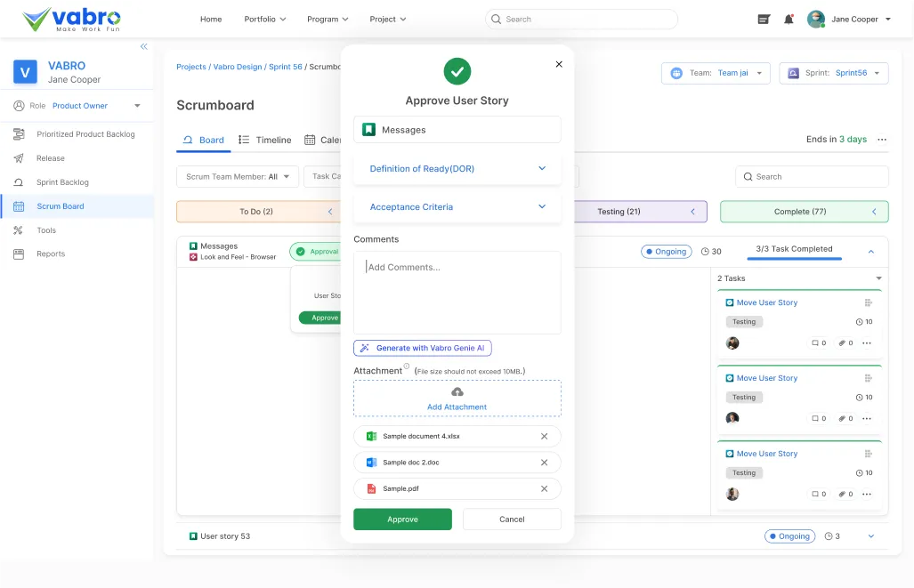Image resolution: width=914 pixels, height=588 pixels.
Task: Click the Generate with Vabro Genie AI button
Action: 422,348
